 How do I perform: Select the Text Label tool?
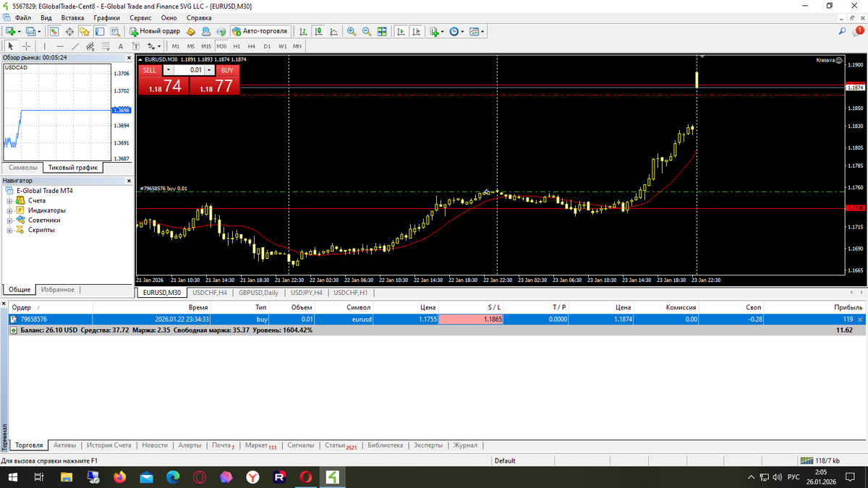(x=136, y=46)
